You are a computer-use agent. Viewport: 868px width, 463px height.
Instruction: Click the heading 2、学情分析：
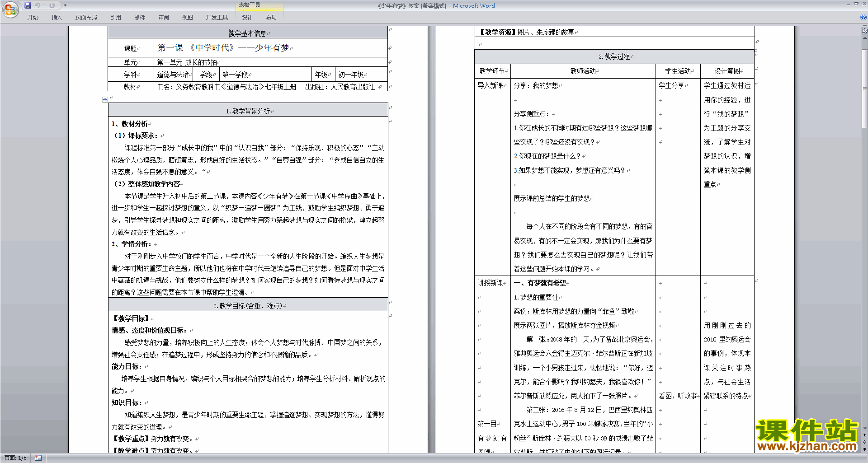(132, 244)
